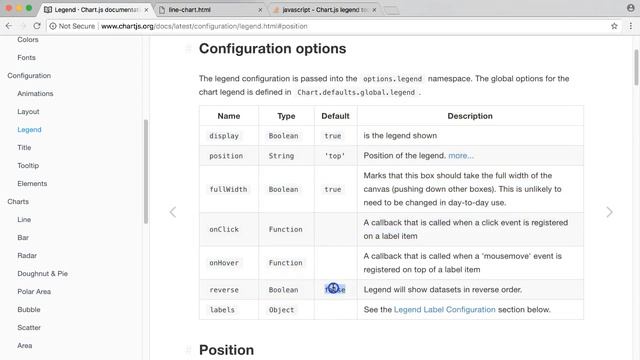Click 'options.legend' inline code text

point(393,79)
